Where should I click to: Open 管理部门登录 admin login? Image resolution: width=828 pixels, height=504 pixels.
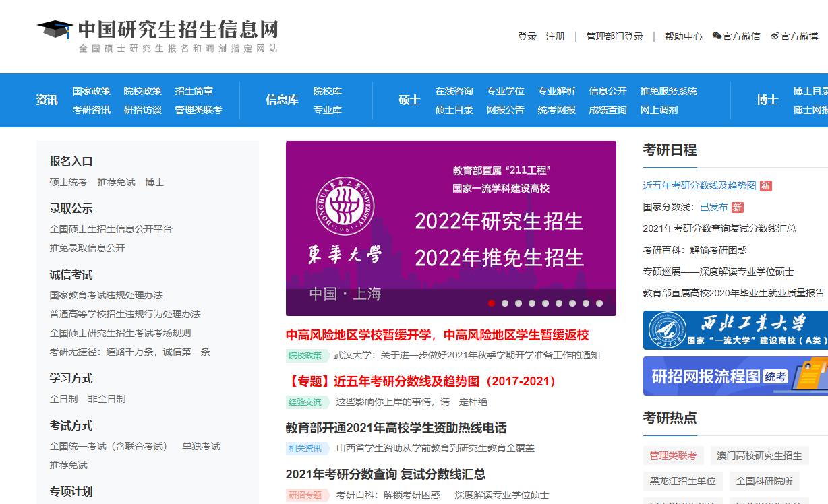[x=614, y=36]
